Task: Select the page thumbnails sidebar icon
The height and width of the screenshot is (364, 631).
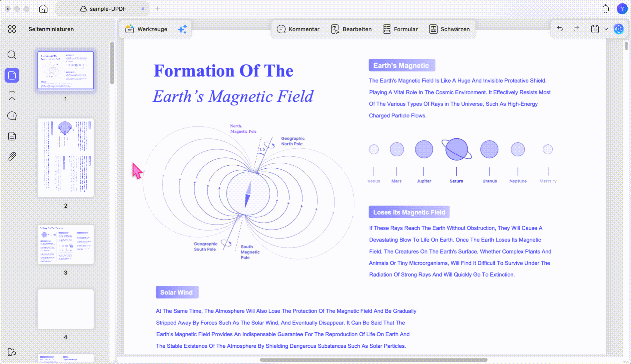Action: pos(12,75)
